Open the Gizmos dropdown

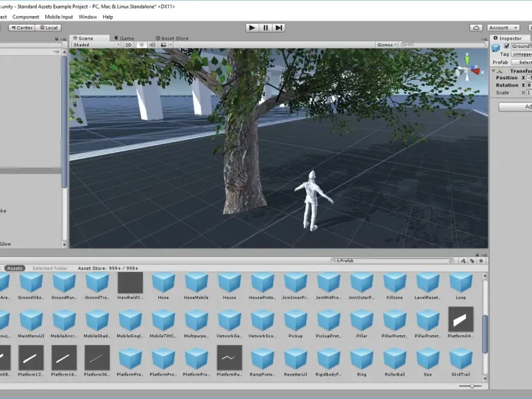click(x=386, y=45)
